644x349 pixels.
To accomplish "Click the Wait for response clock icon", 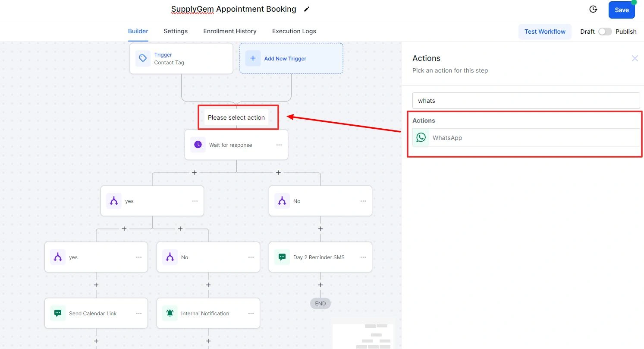I will coord(198,145).
